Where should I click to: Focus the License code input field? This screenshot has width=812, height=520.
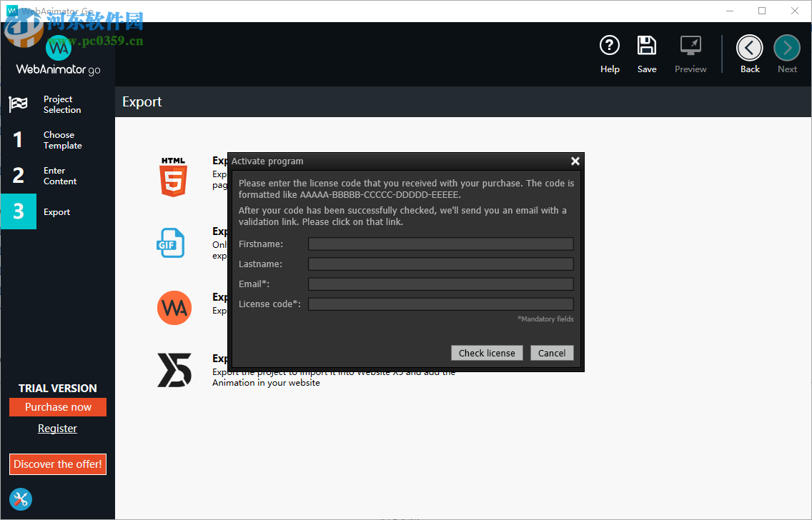point(440,304)
